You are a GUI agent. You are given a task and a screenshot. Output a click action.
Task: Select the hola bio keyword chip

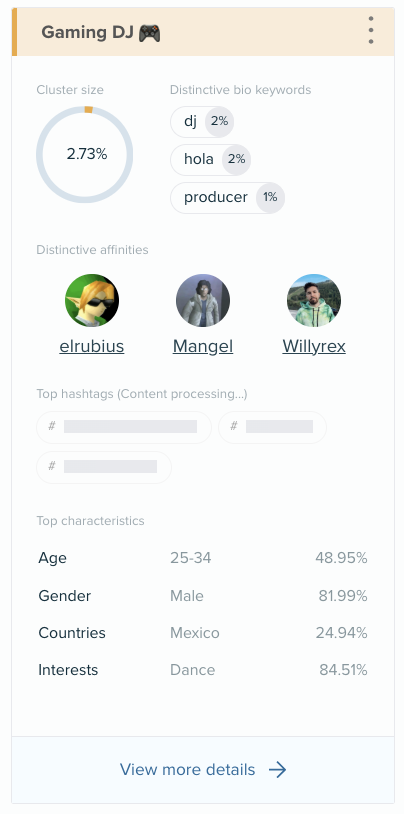point(211,159)
